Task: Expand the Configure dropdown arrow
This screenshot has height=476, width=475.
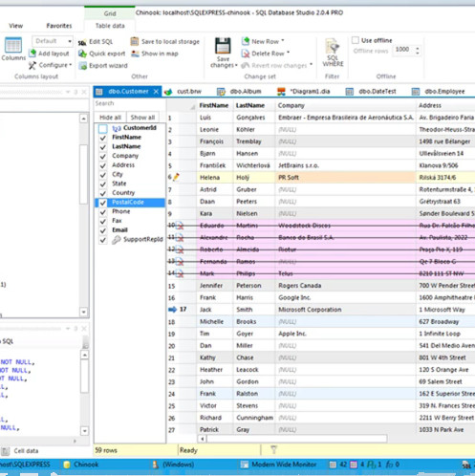Action: click(70, 65)
